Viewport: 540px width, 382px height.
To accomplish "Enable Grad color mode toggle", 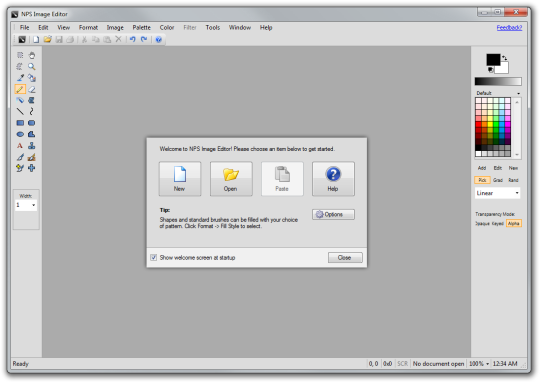I will tap(498, 180).
